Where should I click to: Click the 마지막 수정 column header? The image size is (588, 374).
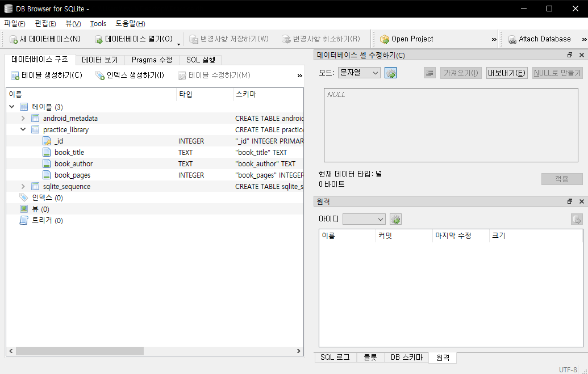[x=461, y=236]
